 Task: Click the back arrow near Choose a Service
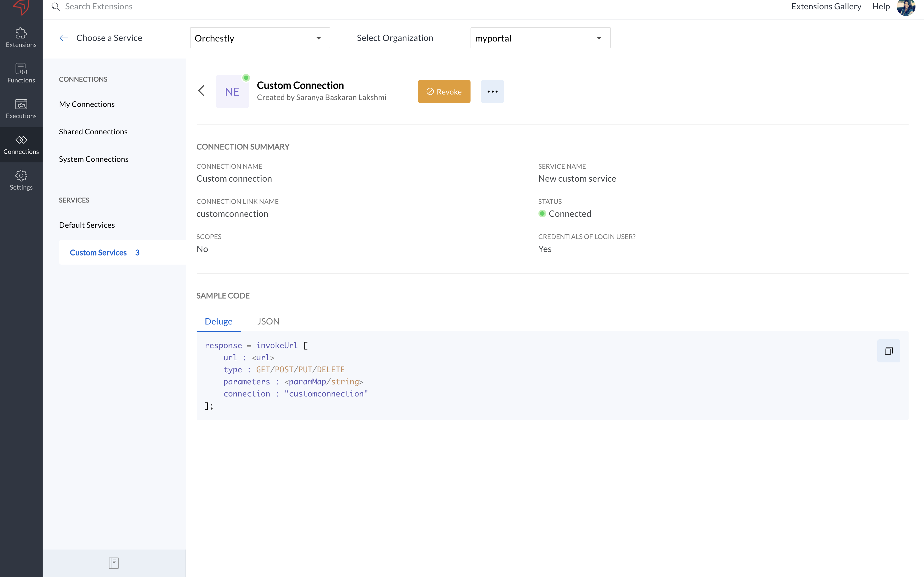63,38
